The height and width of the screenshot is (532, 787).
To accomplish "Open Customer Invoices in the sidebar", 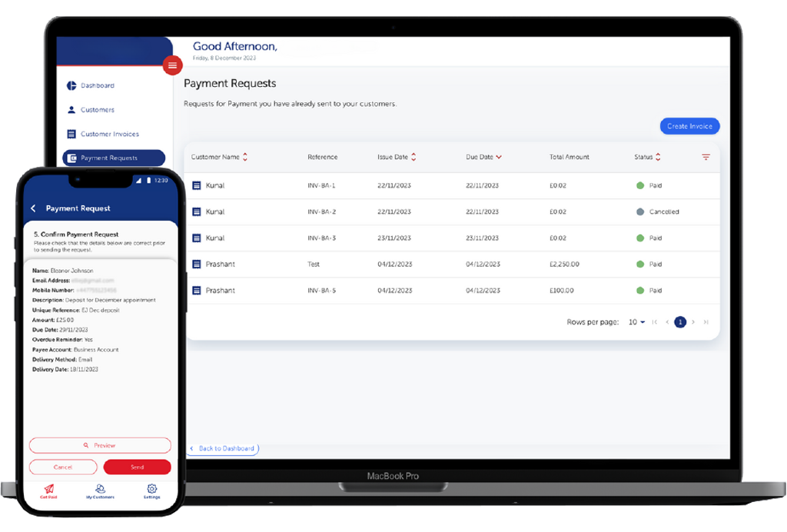I will (109, 134).
